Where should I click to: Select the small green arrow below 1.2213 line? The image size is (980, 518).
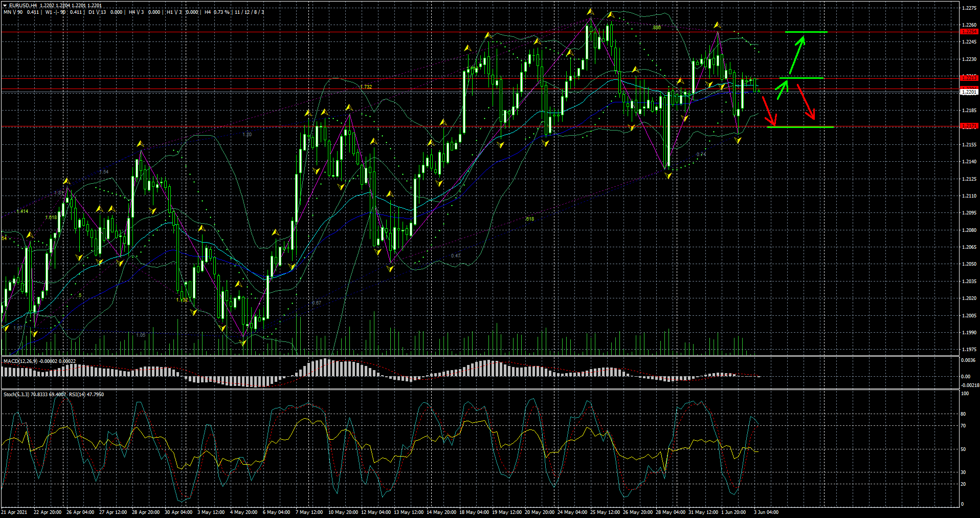pyautogui.click(x=782, y=89)
